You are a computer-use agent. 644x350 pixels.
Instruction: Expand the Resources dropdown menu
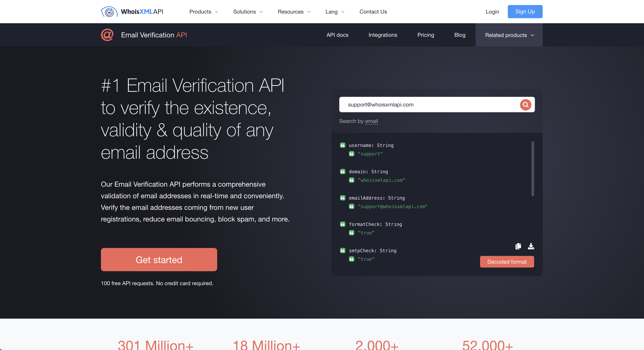[294, 12]
